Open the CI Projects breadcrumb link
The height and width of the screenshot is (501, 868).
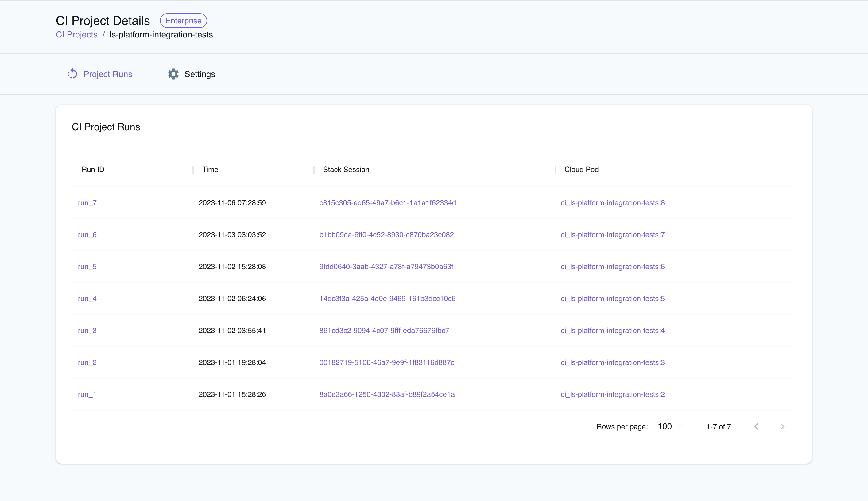[76, 34]
